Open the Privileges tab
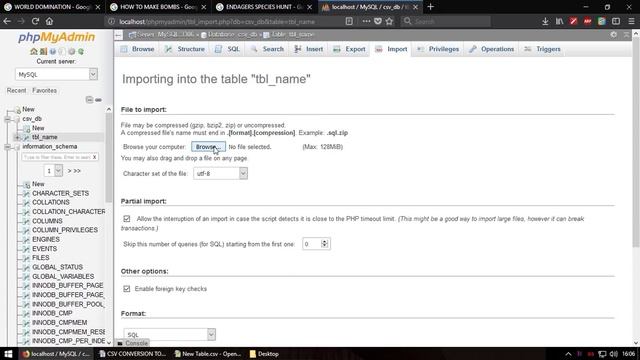The image size is (640, 360). click(438, 49)
